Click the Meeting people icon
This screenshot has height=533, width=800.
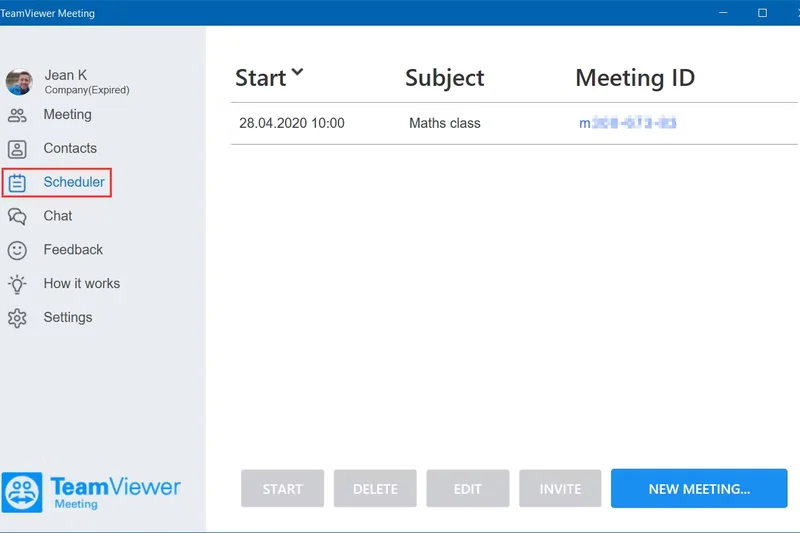click(x=17, y=115)
